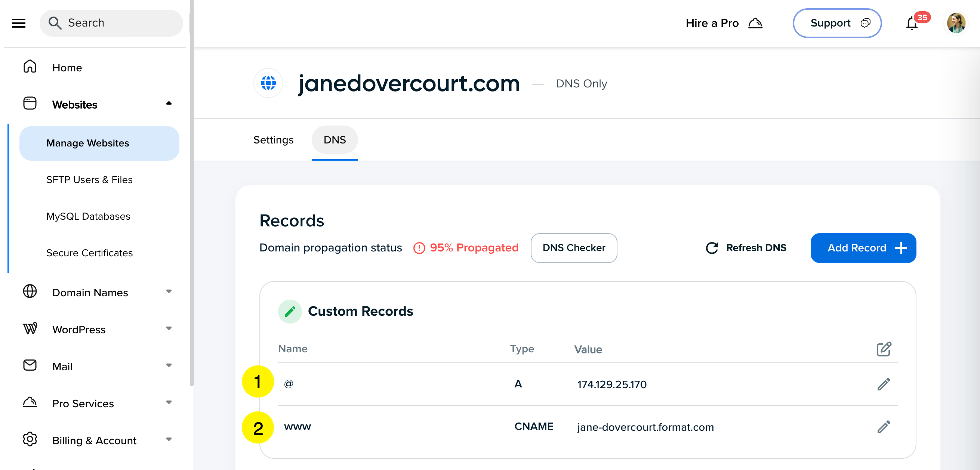Expand the WordPress dropdown arrow

tap(169, 328)
